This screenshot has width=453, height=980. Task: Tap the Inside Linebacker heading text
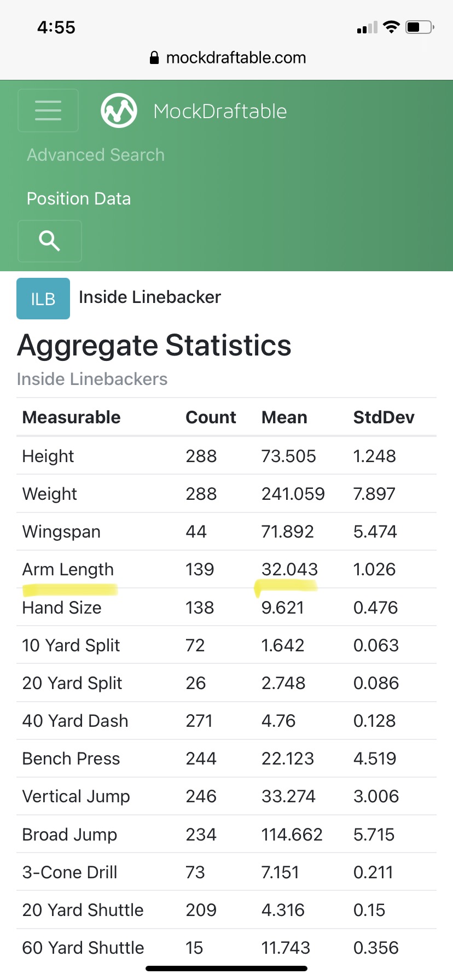[150, 297]
